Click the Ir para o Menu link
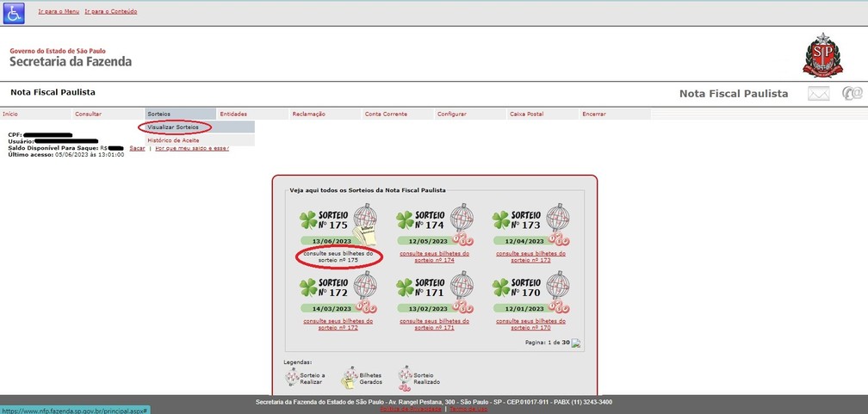 (x=59, y=11)
